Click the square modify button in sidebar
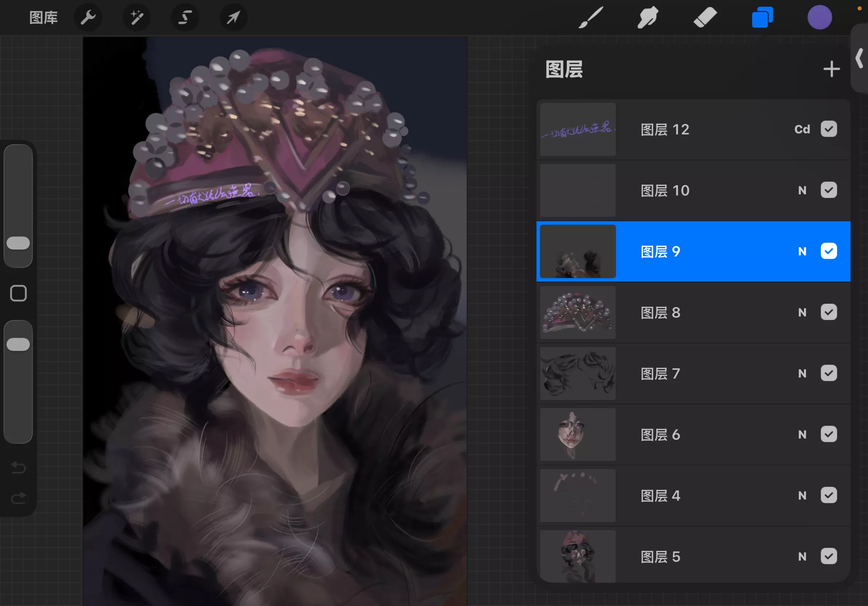The width and height of the screenshot is (868, 606). pyautogui.click(x=18, y=293)
